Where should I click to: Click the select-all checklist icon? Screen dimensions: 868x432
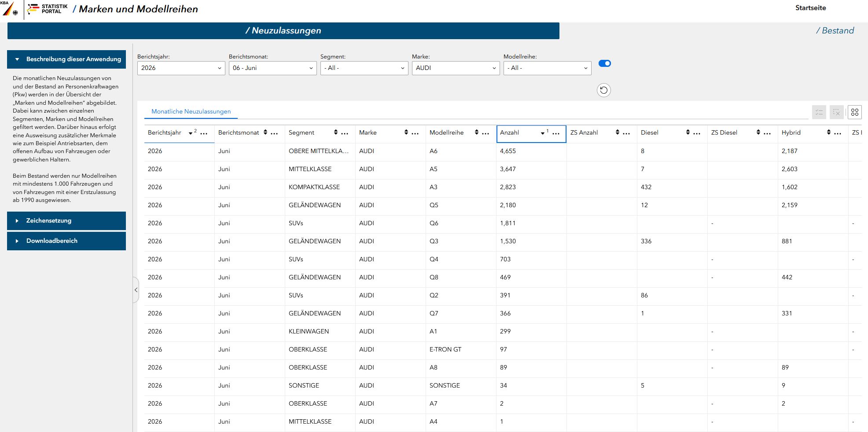pos(819,112)
